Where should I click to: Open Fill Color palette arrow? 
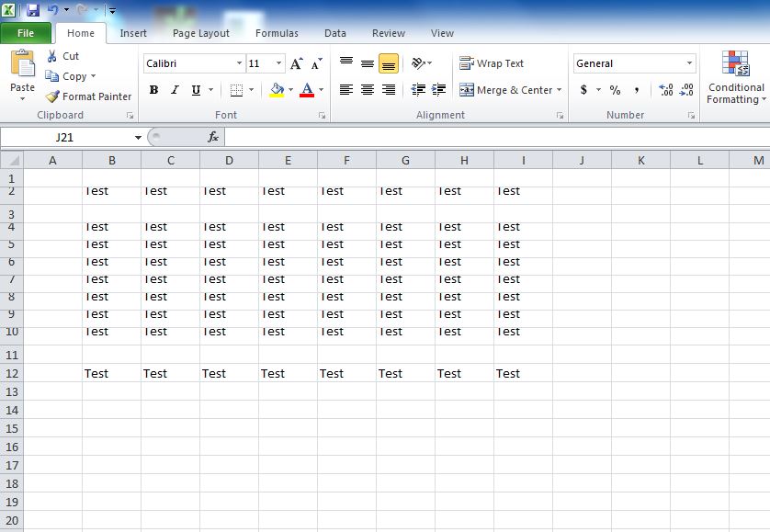tap(290, 90)
